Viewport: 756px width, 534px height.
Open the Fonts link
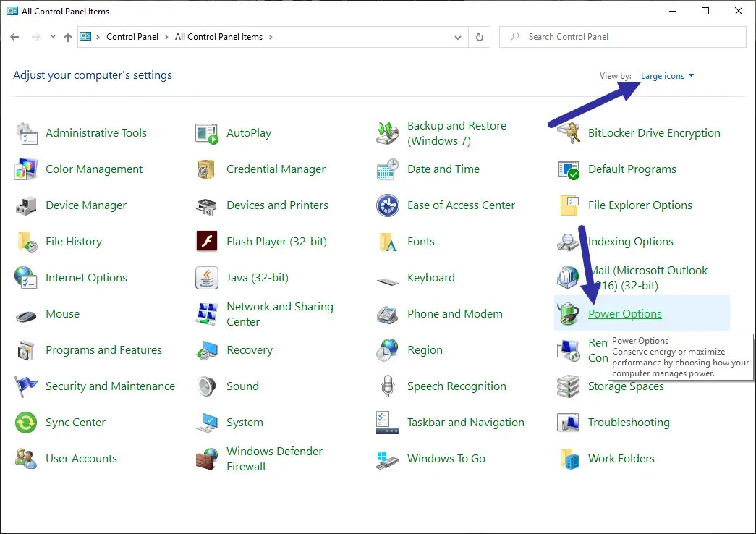[x=421, y=242]
